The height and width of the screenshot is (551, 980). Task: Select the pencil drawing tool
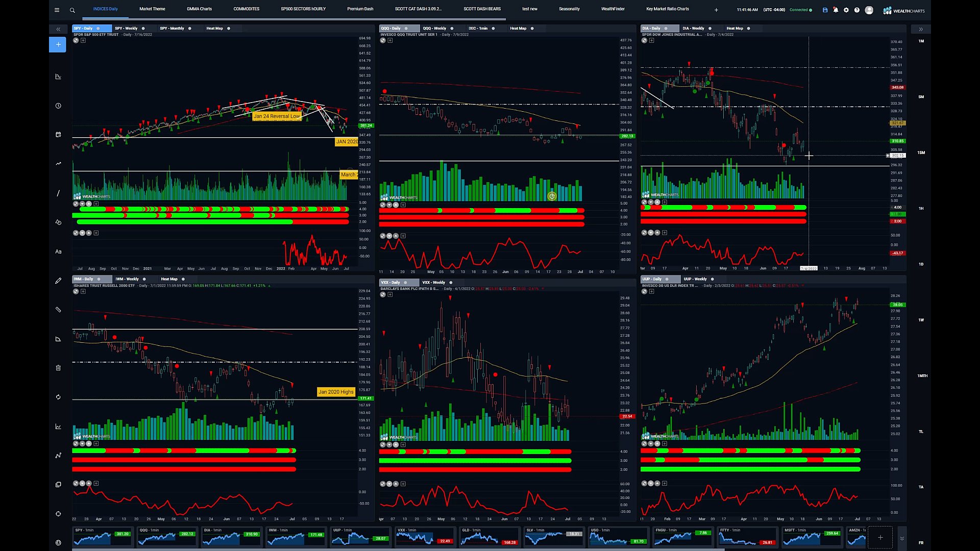click(x=58, y=281)
